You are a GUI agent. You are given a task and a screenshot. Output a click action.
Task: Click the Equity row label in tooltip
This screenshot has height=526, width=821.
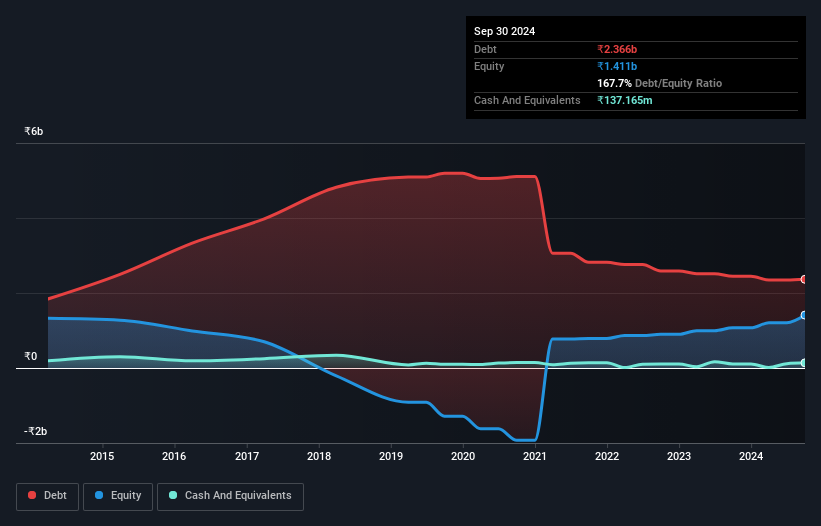tap(489, 66)
